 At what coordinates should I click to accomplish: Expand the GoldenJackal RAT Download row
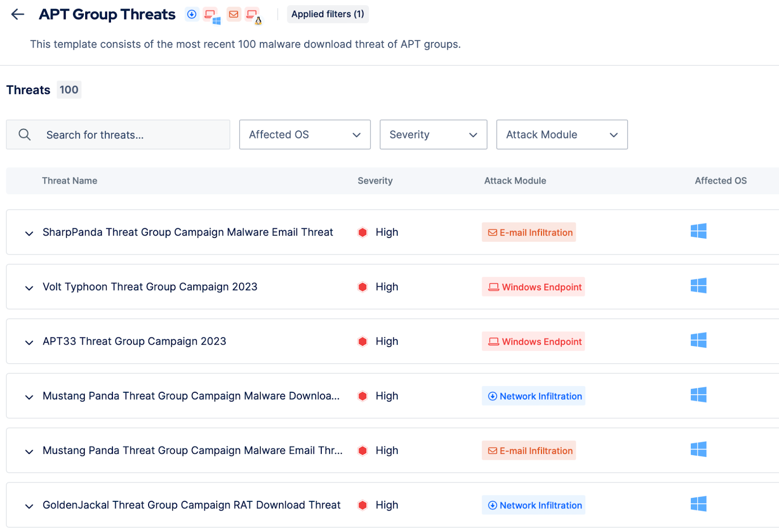click(x=29, y=506)
